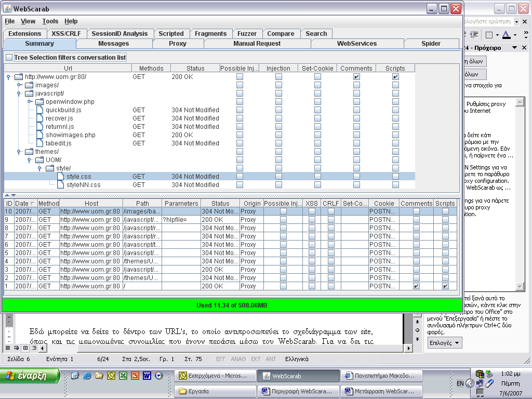Open the Πρόχειρο task pane dropdown arrow
The height and width of the screenshot is (399, 532).
click(515, 47)
